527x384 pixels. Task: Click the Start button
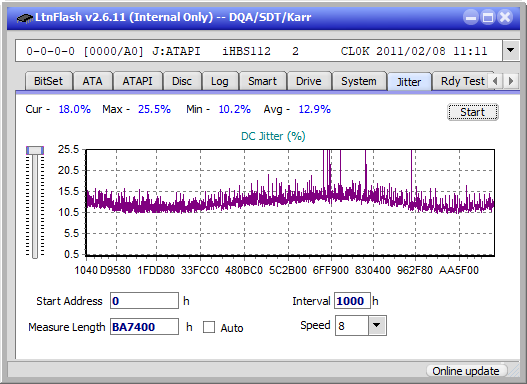[x=473, y=112]
